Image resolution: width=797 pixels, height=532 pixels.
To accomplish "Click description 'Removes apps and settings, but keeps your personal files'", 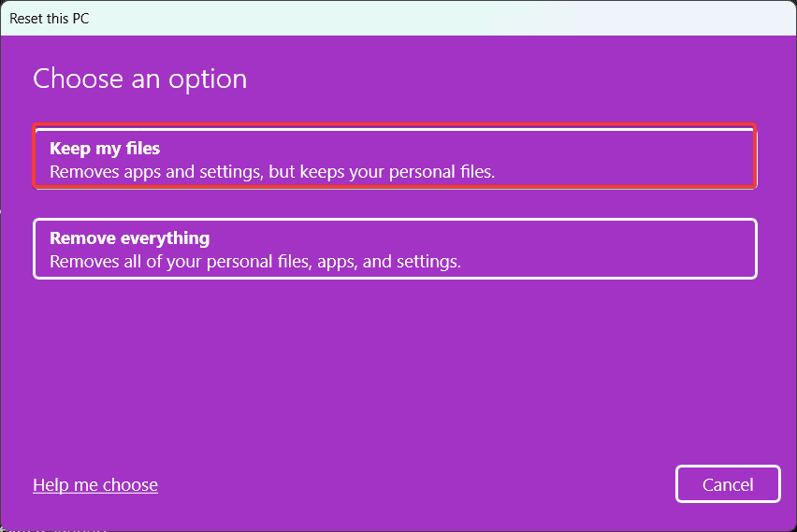I will [x=271, y=172].
